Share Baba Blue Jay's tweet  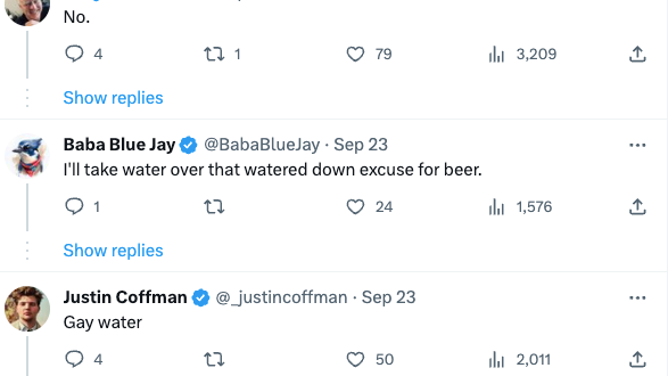pyautogui.click(x=637, y=207)
